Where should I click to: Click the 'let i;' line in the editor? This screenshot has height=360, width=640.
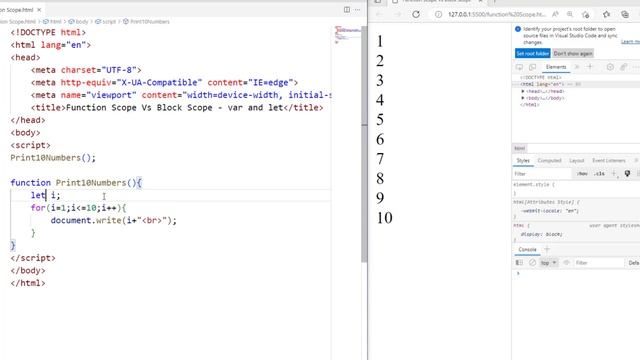pyautogui.click(x=45, y=196)
